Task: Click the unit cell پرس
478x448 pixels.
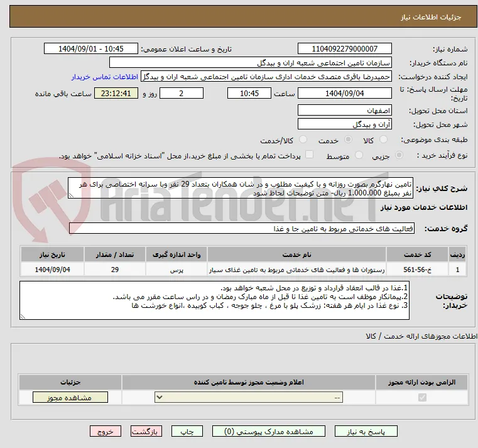Action: pyautogui.click(x=177, y=270)
